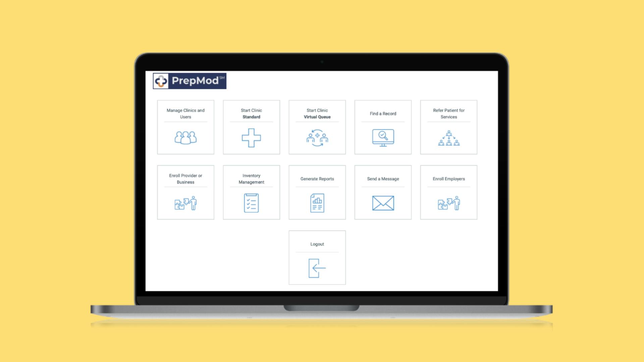Select the Logout arrow icon
This screenshot has height=362, width=644.
pyautogui.click(x=317, y=268)
